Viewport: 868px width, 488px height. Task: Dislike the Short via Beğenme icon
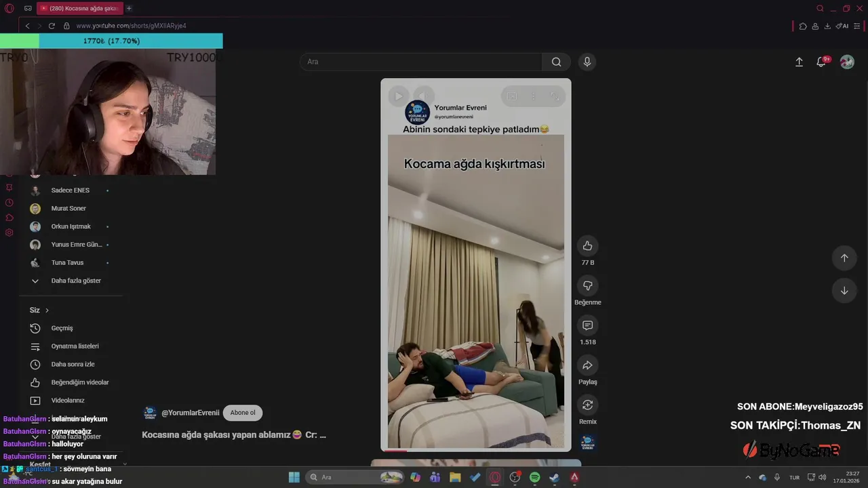(587, 285)
